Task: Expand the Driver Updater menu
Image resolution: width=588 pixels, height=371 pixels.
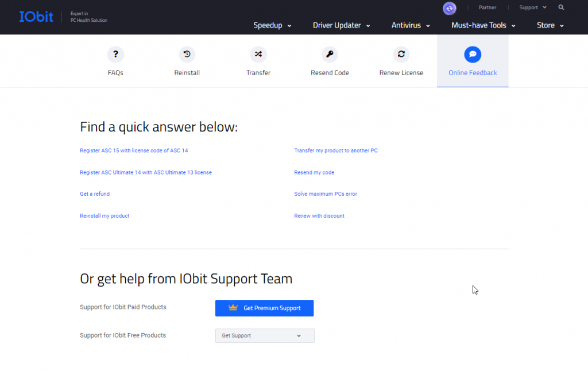Action: pos(341,25)
